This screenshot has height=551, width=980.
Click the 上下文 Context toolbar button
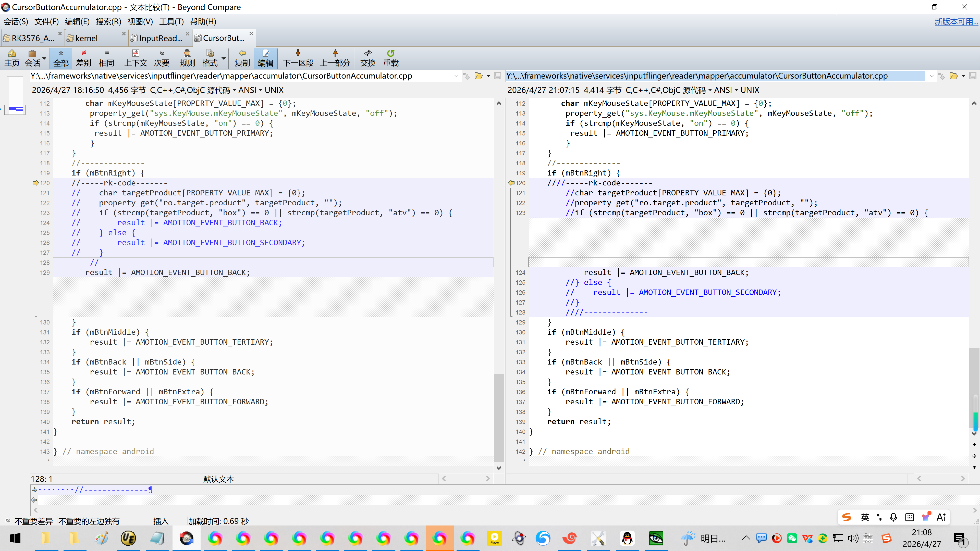136,58
